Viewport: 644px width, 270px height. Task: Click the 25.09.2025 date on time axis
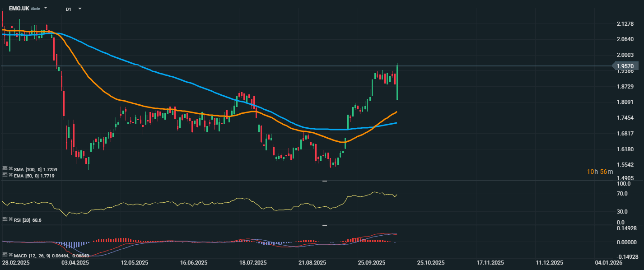point(371,262)
